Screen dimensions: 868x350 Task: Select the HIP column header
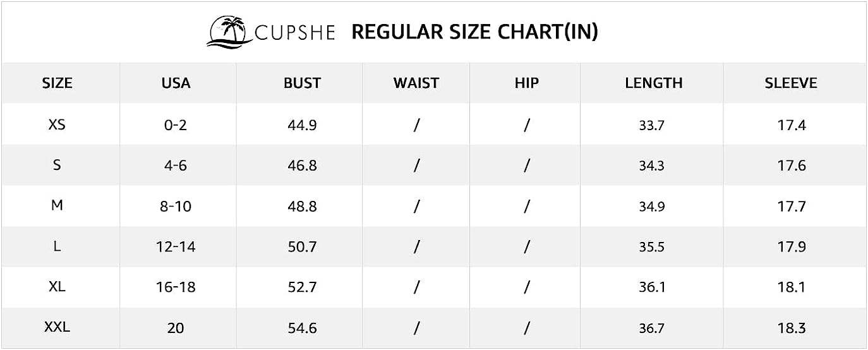527,83
